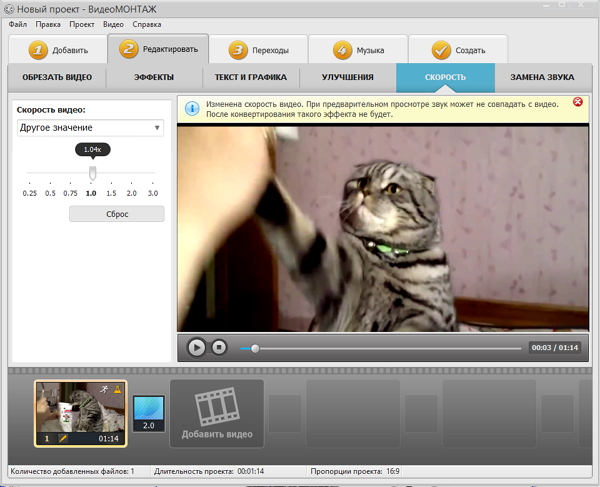
Task: Click the video speed slider handle
Action: 92,173
